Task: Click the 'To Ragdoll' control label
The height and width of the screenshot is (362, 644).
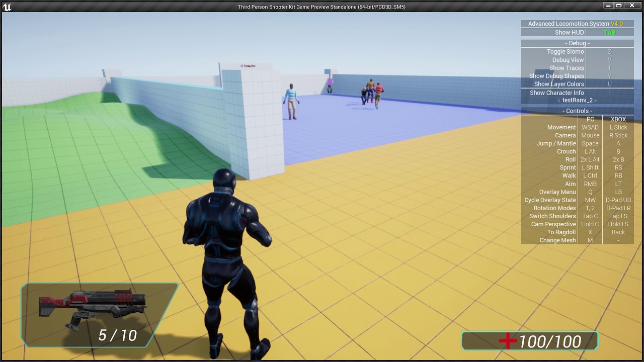Action: click(x=561, y=232)
